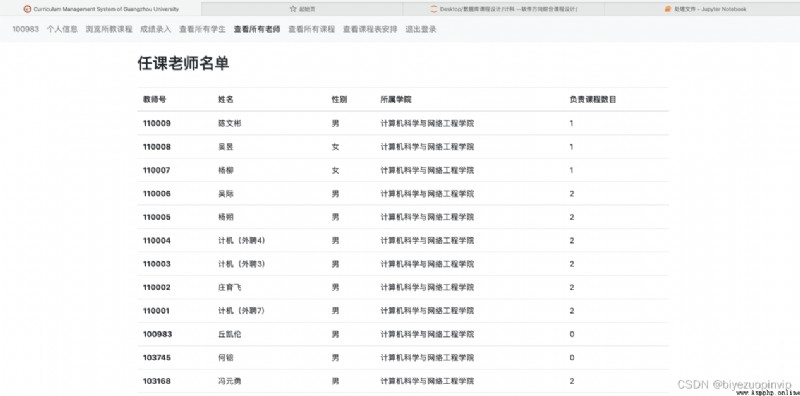Click name 计机（外聘7）
The image size is (800, 396).
(241, 311)
